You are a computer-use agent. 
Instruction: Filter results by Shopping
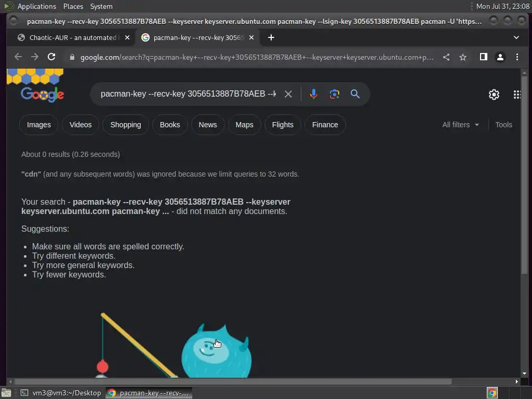pos(126,125)
